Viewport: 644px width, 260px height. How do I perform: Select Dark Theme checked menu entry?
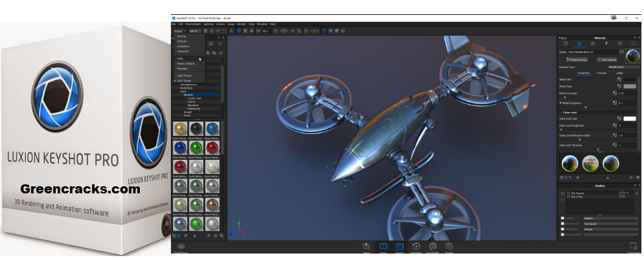[x=184, y=81]
